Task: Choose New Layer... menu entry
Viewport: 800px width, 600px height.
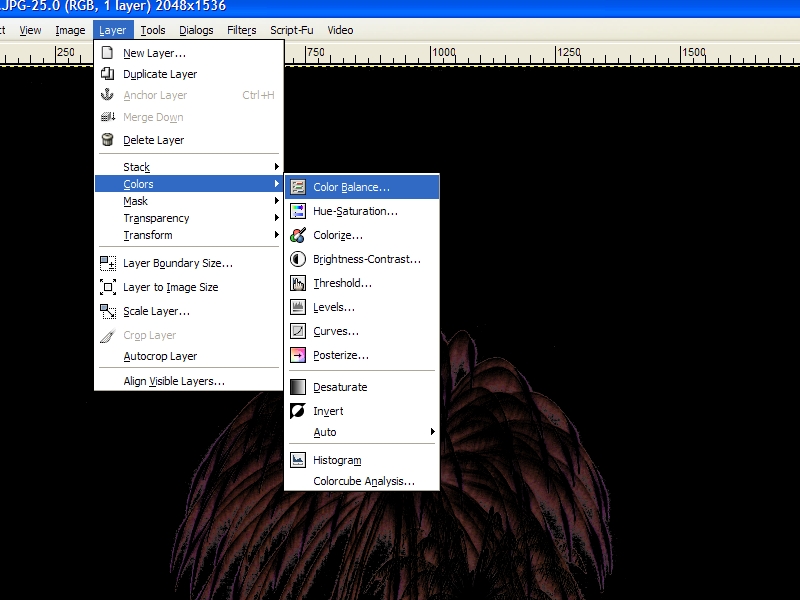Action: 189,53
